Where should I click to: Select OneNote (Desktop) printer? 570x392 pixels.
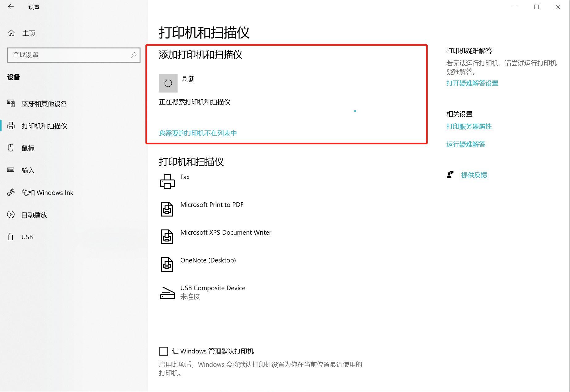[208, 260]
